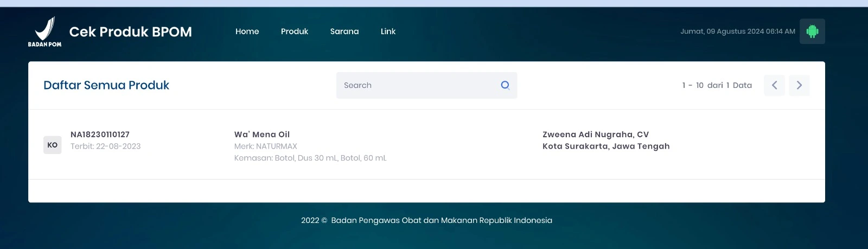Open the green Android app icon
This screenshot has width=868, height=249.
812,31
